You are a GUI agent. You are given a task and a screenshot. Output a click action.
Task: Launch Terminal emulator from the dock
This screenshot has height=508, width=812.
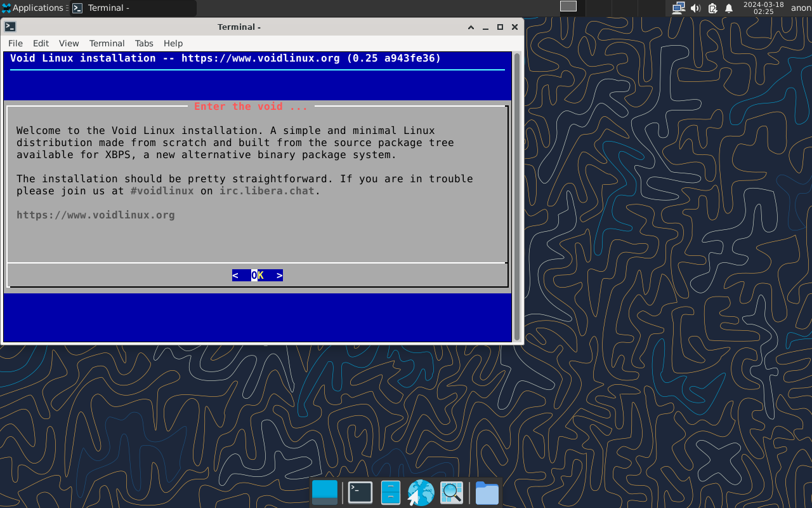(360, 493)
